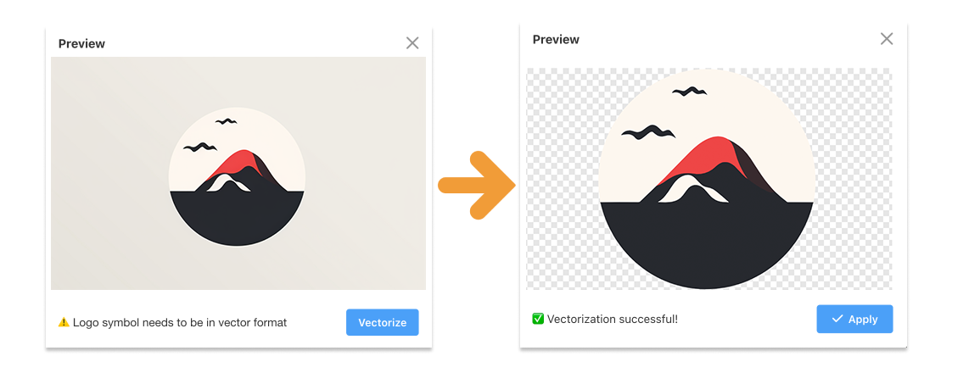Viewport: 980px width, 373px height.
Task: Click the small top bird in raster logo
Action: (x=227, y=121)
